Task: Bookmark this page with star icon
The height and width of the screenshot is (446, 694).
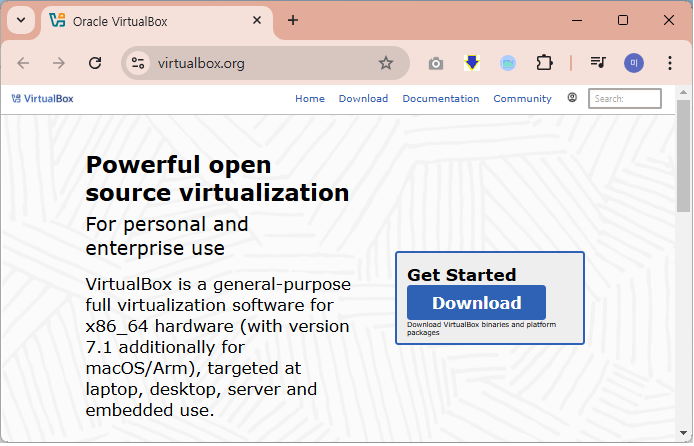Action: 386,63
